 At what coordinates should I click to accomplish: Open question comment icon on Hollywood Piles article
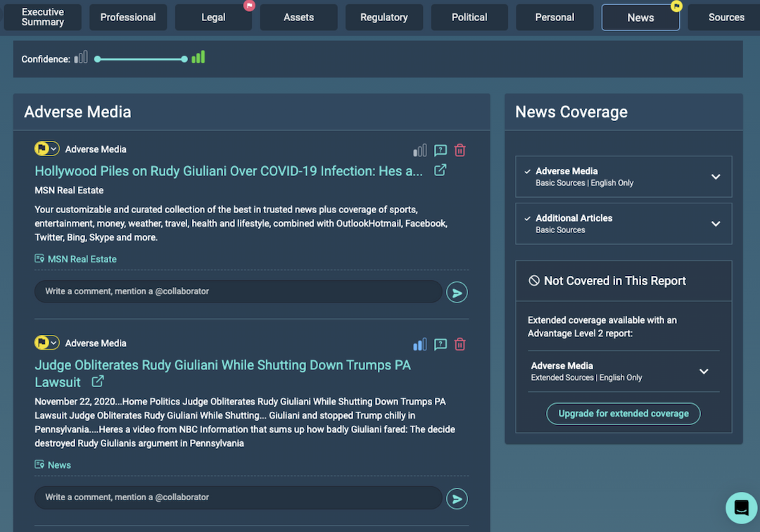(441, 150)
